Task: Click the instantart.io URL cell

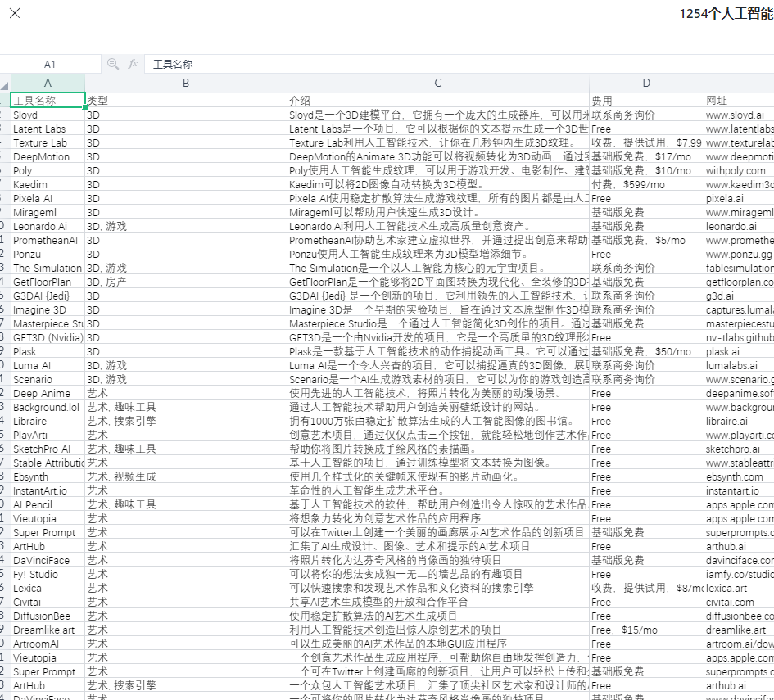Action: pos(739,491)
